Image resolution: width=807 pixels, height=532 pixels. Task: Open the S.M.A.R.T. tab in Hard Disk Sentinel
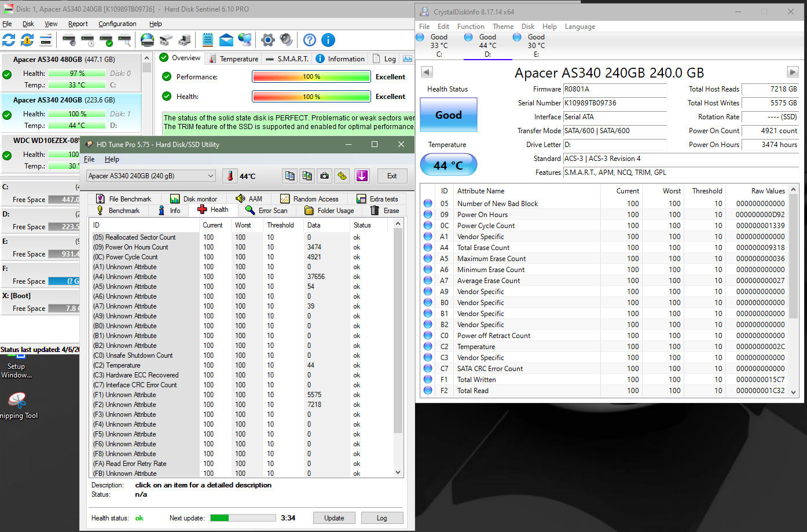coord(288,59)
